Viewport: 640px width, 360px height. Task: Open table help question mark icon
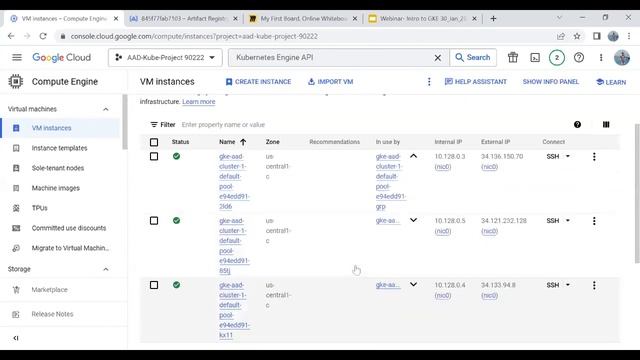click(x=577, y=124)
